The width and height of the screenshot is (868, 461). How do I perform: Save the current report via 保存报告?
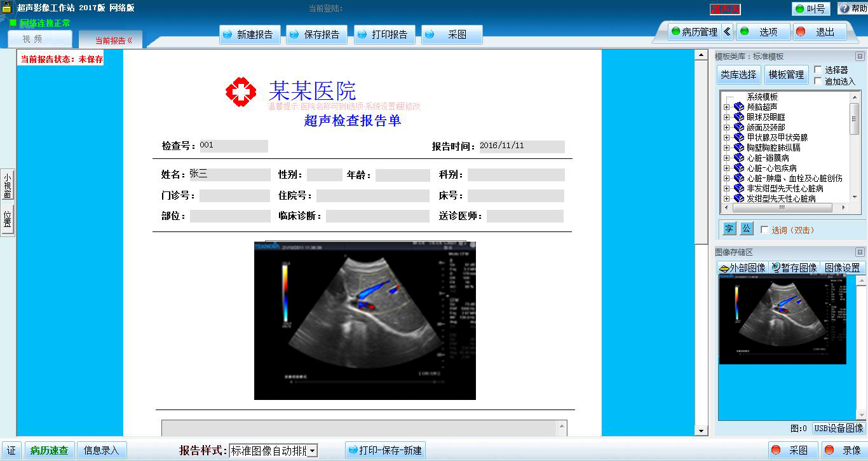tap(317, 35)
